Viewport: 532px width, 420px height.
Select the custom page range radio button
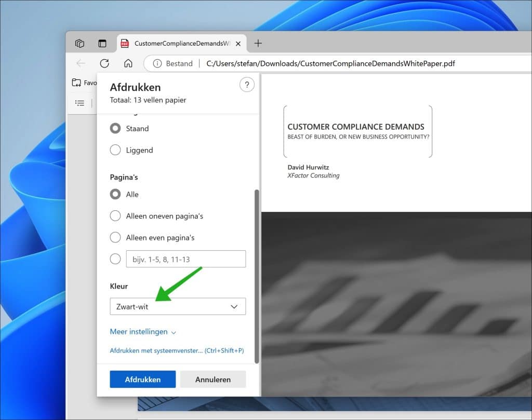(x=115, y=259)
